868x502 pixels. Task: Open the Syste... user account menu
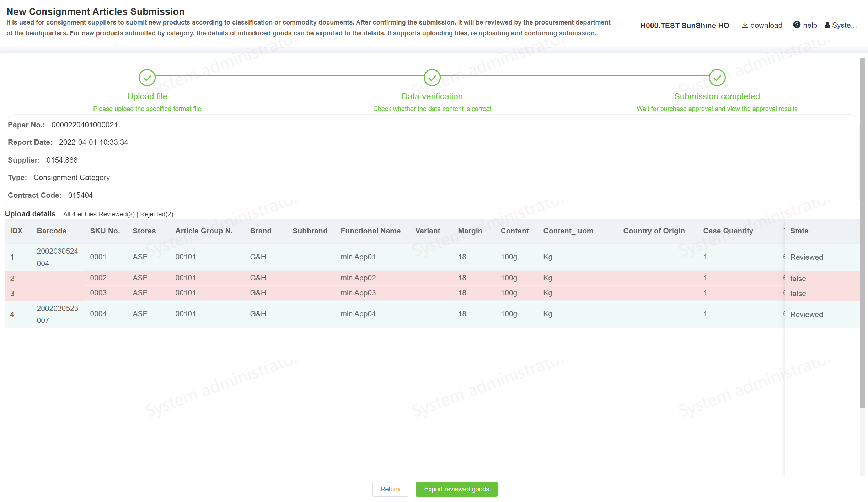pyautogui.click(x=844, y=25)
